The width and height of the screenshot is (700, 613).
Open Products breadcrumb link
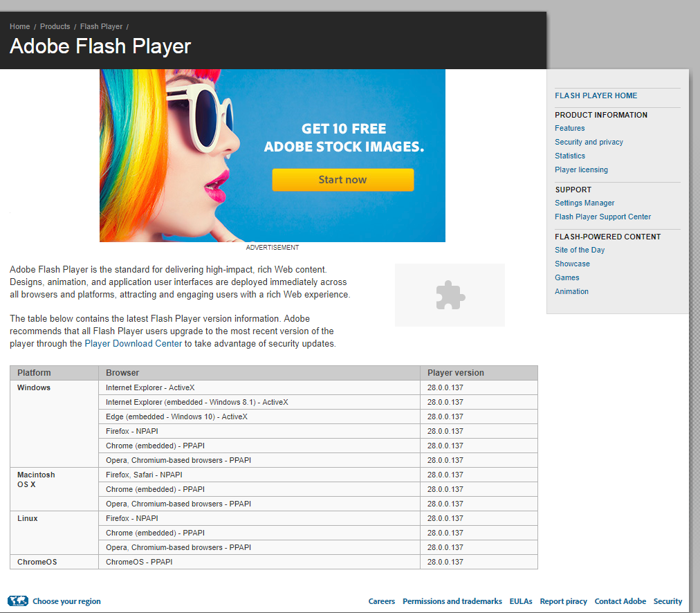coord(55,26)
